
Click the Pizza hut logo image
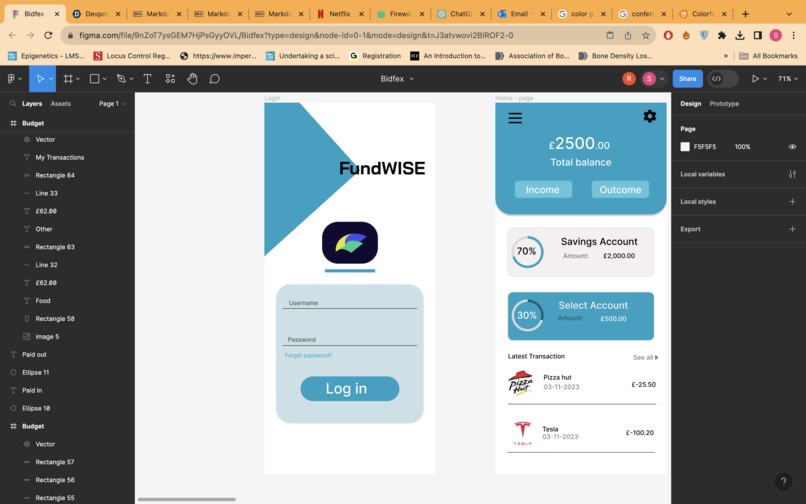pos(521,383)
